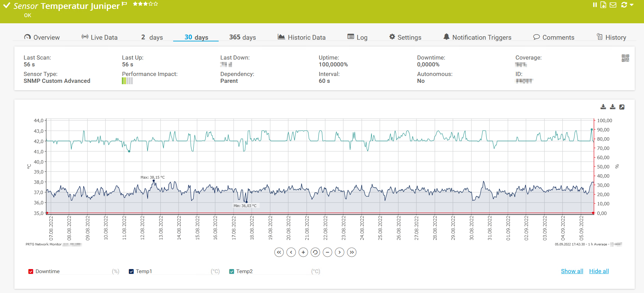Screen dimensions: 644x293
Task: Expand the dropdown arrow beside refresh icon
Action: [x=632, y=5]
